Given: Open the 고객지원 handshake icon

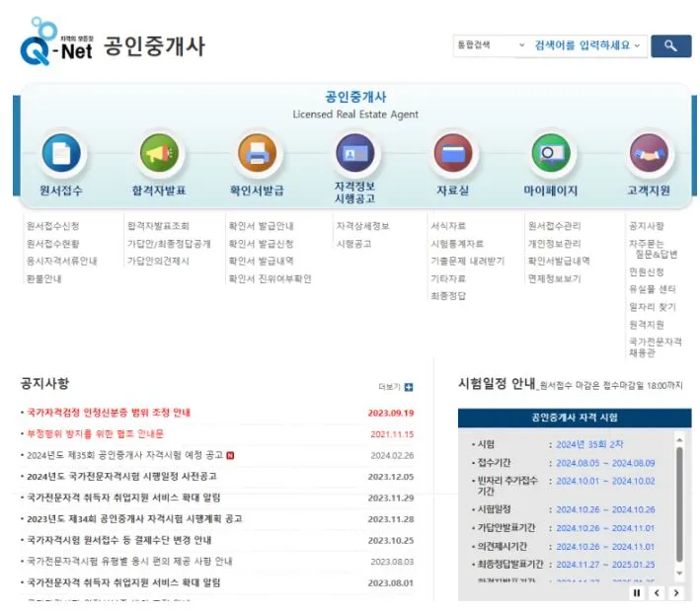Looking at the screenshot, I should click(x=649, y=153).
